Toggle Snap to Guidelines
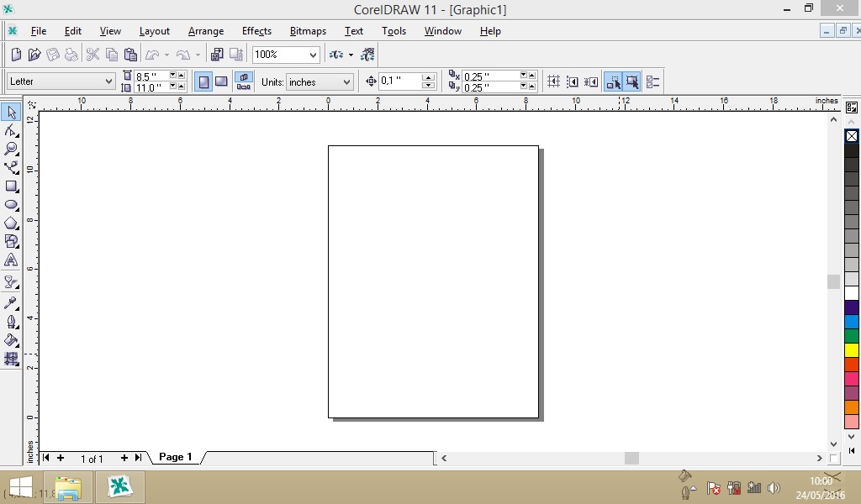This screenshot has height=504, width=861. point(572,81)
